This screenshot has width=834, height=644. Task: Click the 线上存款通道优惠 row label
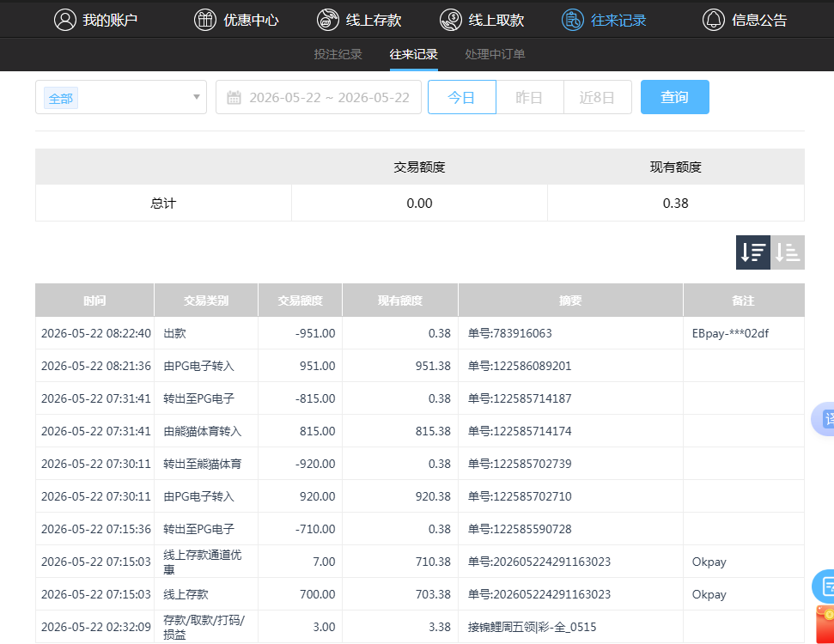point(203,562)
